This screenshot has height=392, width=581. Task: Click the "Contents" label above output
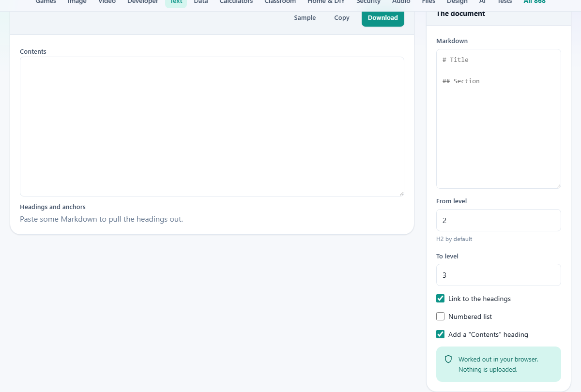(x=33, y=51)
